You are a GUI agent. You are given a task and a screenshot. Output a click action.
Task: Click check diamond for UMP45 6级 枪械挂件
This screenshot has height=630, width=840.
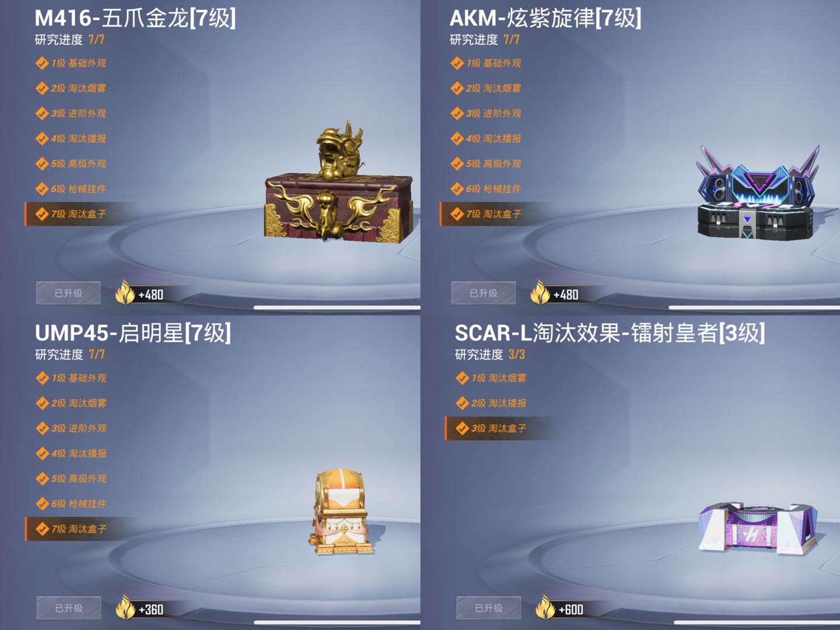click(x=43, y=503)
